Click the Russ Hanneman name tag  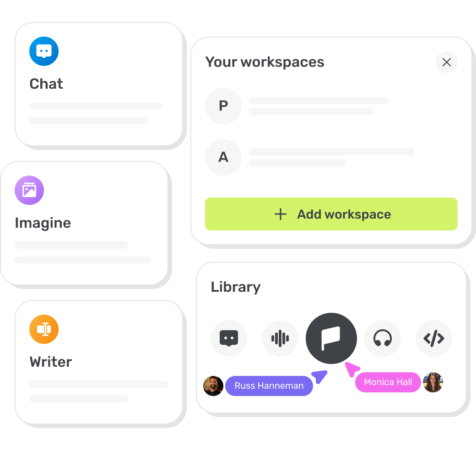(x=269, y=386)
